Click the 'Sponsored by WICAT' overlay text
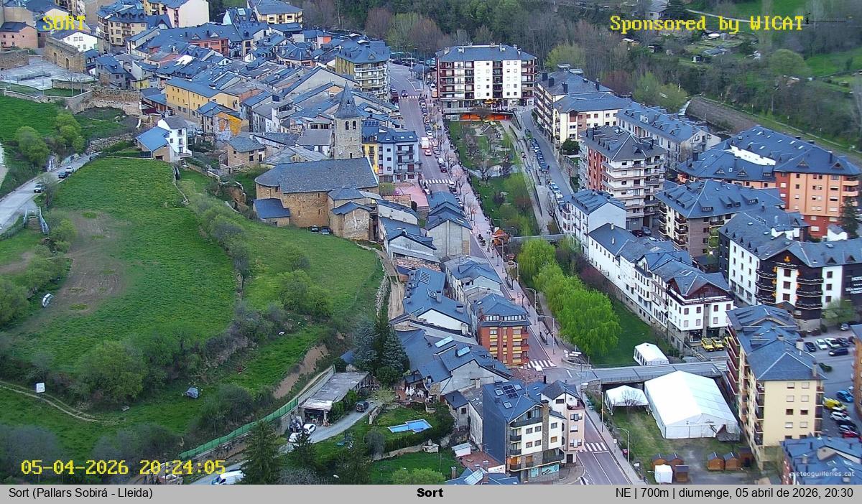The image size is (862, 504). (x=707, y=24)
